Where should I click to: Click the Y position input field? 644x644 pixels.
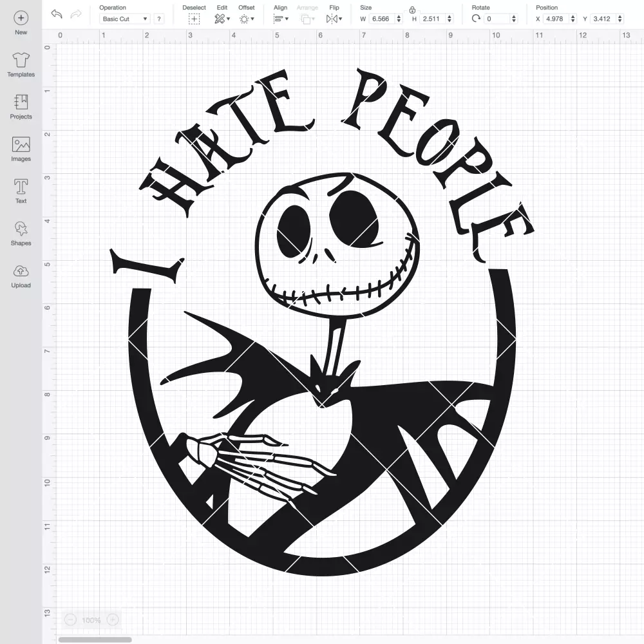(603, 19)
